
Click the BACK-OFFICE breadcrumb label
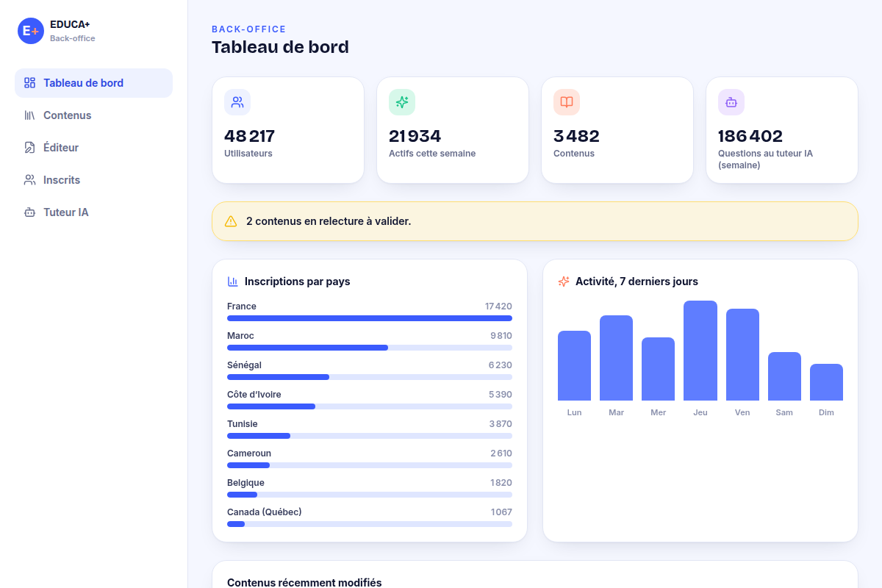click(248, 29)
